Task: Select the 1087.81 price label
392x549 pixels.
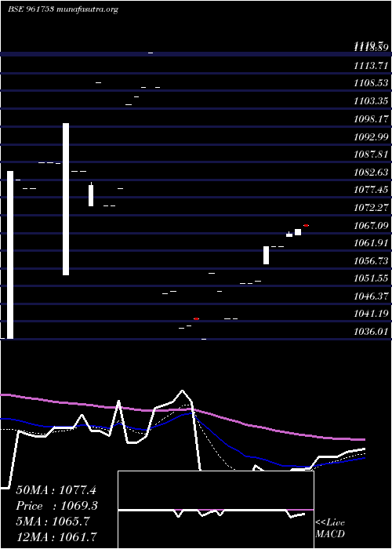Action: click(371, 155)
